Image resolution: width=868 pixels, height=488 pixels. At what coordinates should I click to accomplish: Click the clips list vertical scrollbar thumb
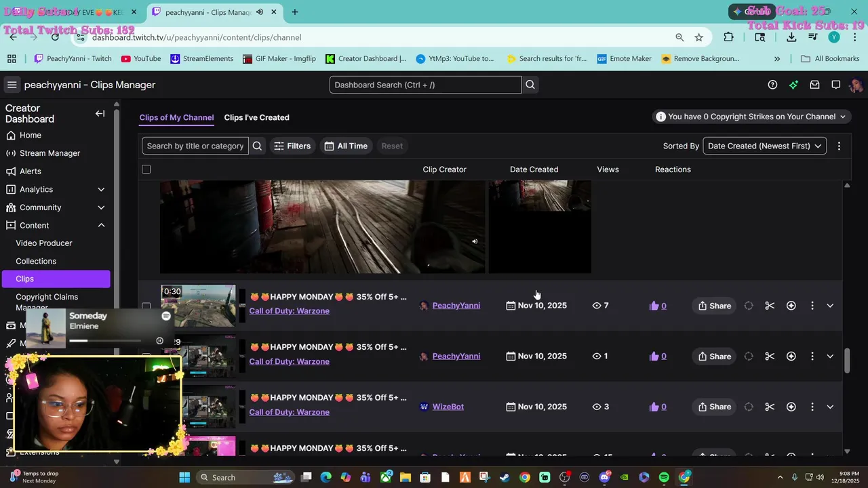[846, 361]
